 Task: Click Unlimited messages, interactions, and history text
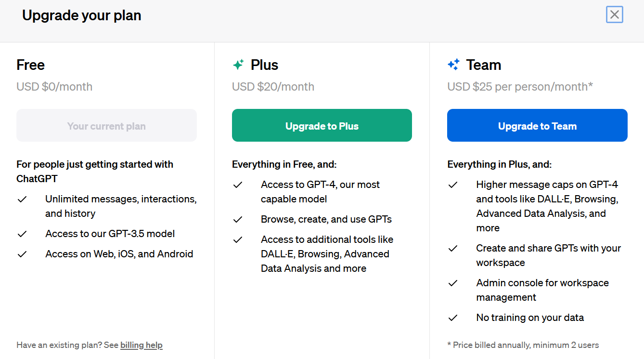tap(121, 206)
